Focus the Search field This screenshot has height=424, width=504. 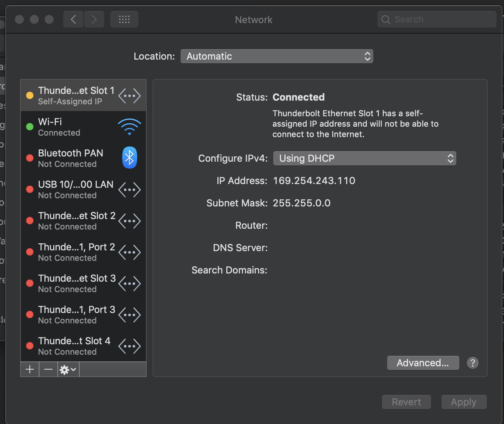tap(437, 19)
